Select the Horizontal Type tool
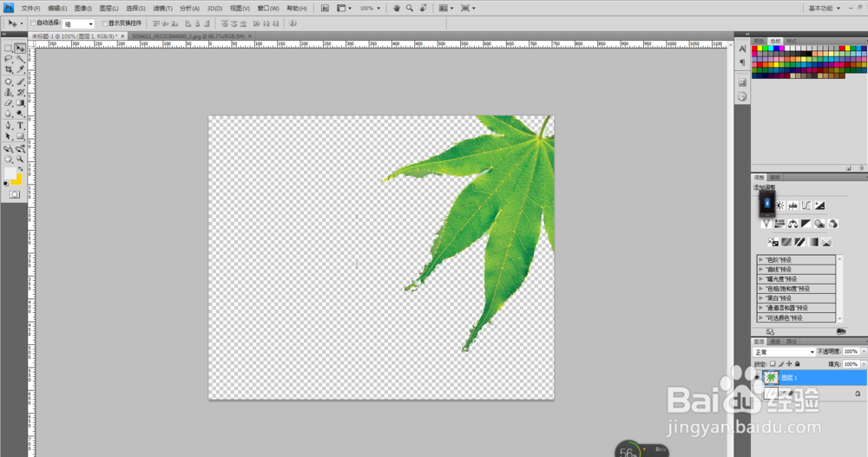Screen dimensions: 868x457 pyautogui.click(x=20, y=126)
